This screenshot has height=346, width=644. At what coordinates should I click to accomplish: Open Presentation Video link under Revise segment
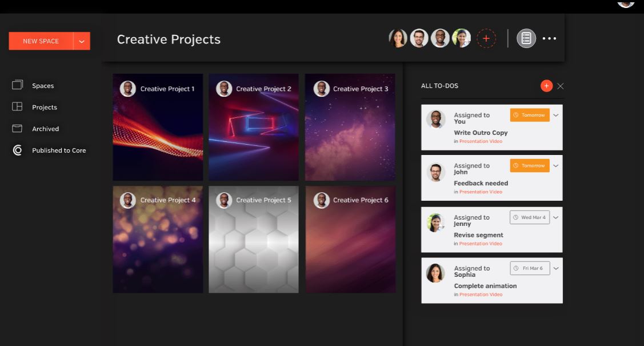tap(481, 244)
